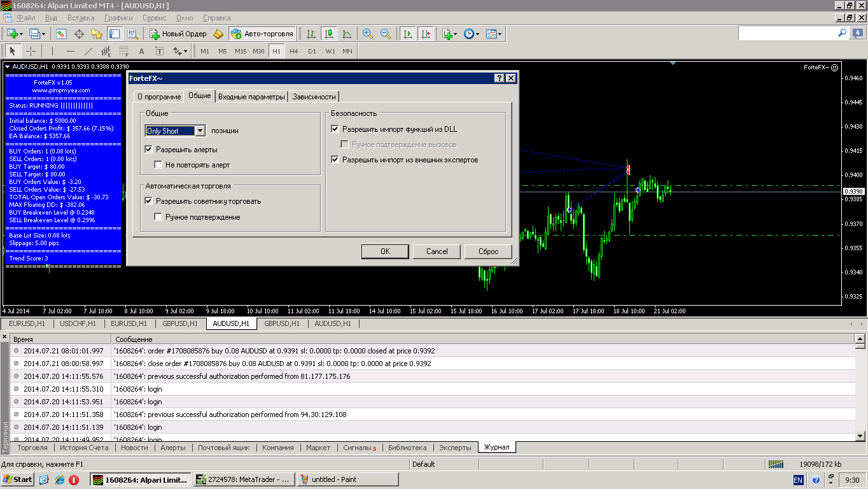Expand the periodicity clock dropdown in the toolbar

[x=478, y=34]
